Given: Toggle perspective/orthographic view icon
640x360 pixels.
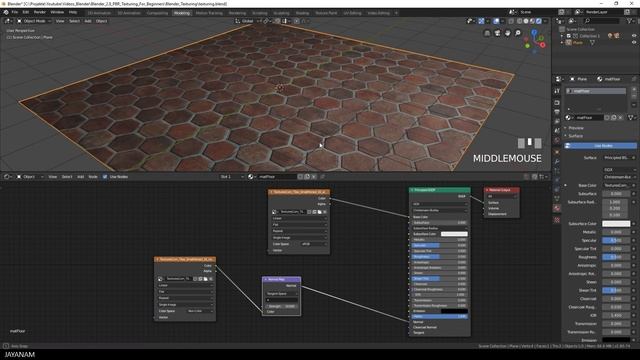Looking at the screenshot, I should (x=487, y=33).
